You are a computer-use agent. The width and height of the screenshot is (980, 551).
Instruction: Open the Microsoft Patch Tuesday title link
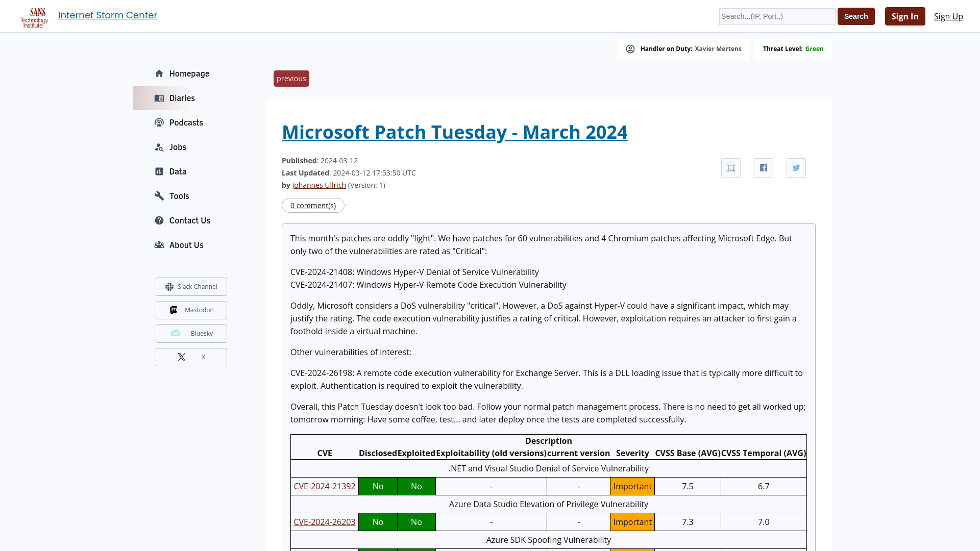pos(454,132)
